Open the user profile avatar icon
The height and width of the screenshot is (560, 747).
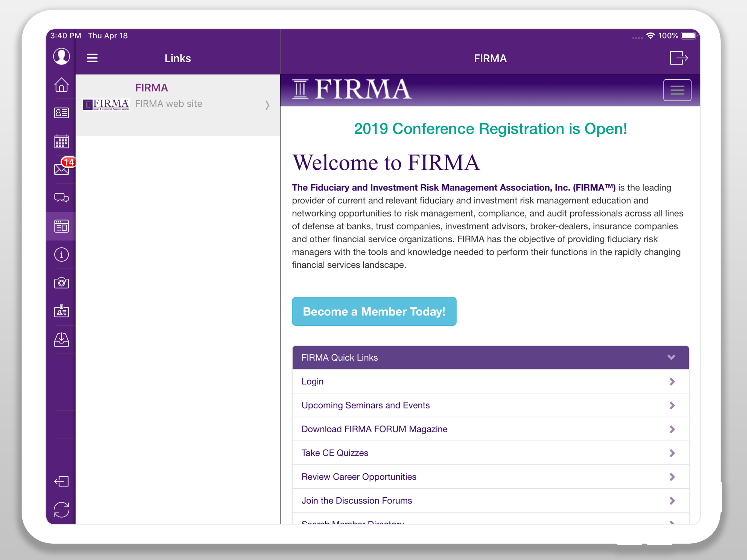click(62, 56)
